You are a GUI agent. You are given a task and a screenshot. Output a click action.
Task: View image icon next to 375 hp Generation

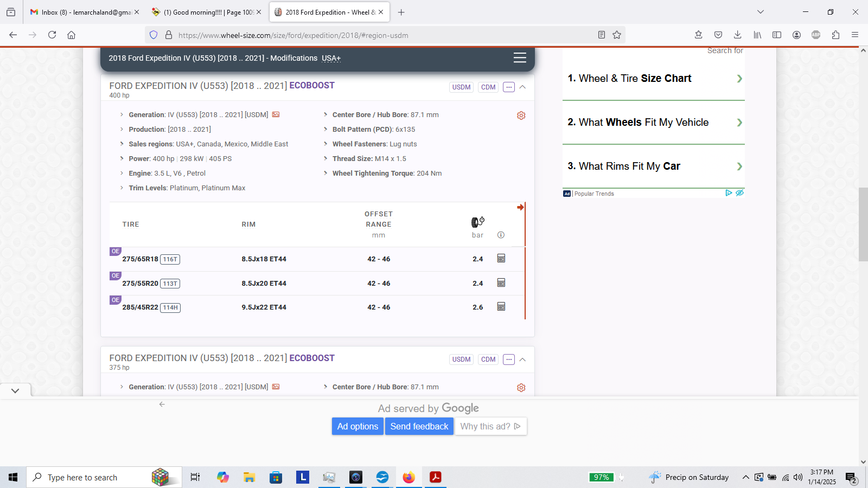(x=276, y=387)
